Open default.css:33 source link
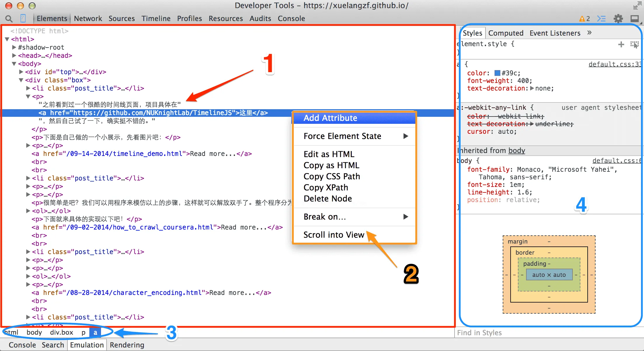Image resolution: width=644 pixels, height=351 pixels. [x=614, y=64]
